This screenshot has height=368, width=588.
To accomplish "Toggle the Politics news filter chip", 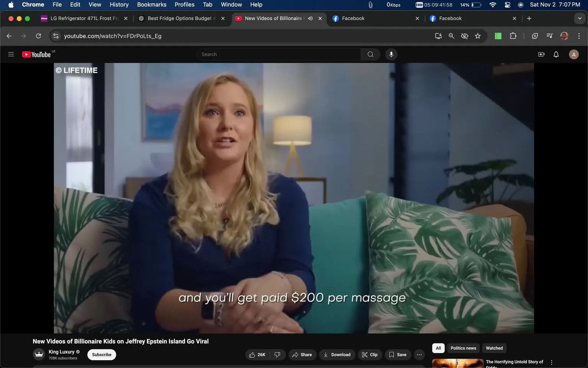I will pos(463,348).
